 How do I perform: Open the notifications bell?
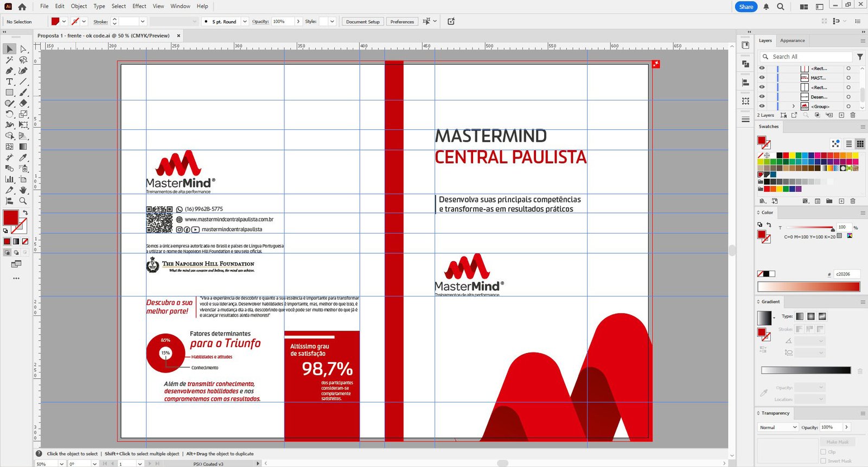(x=766, y=7)
